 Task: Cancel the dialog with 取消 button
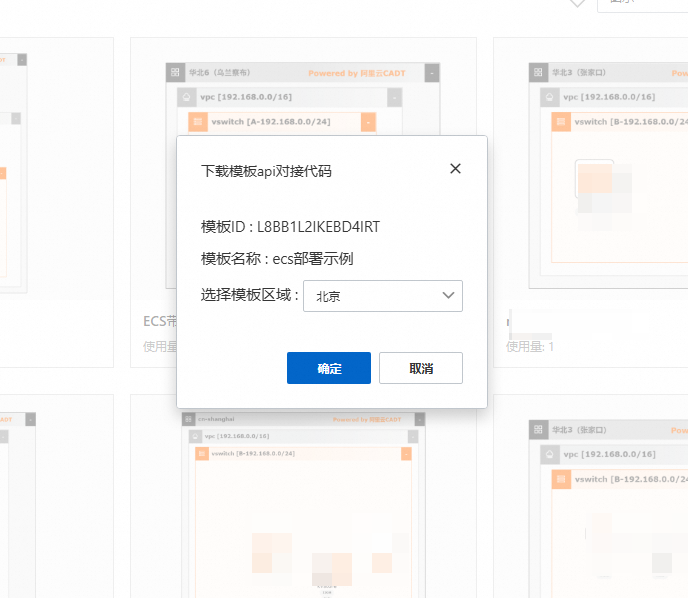pyautogui.click(x=421, y=368)
